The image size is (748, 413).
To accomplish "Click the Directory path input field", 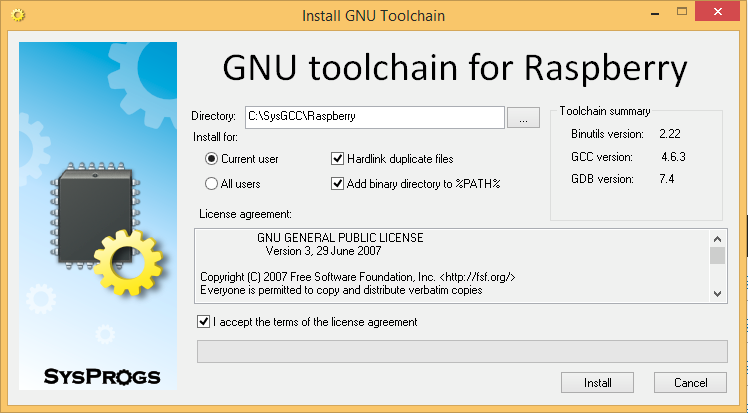I will tap(375, 117).
